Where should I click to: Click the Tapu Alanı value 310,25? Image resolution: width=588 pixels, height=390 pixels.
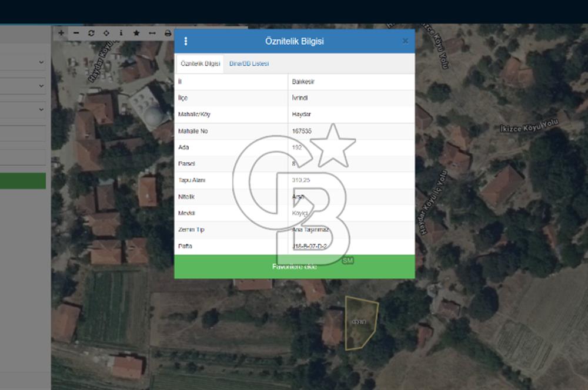pos(300,180)
